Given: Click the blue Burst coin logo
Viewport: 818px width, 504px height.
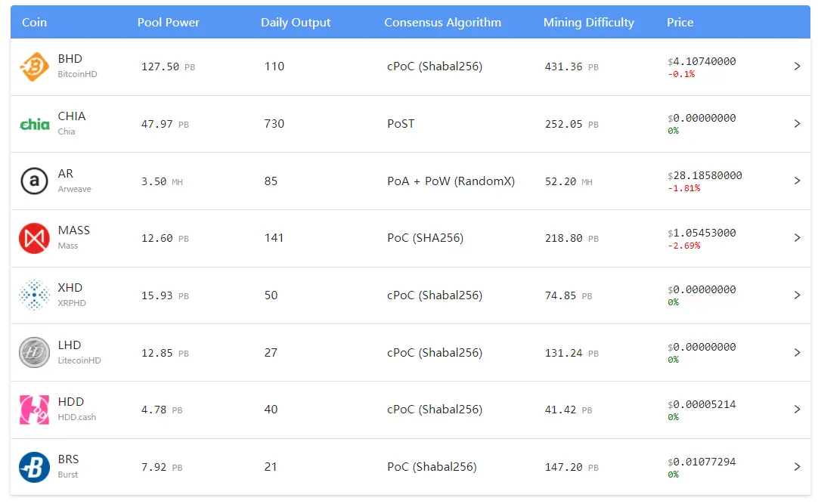Looking at the screenshot, I should pos(35,467).
